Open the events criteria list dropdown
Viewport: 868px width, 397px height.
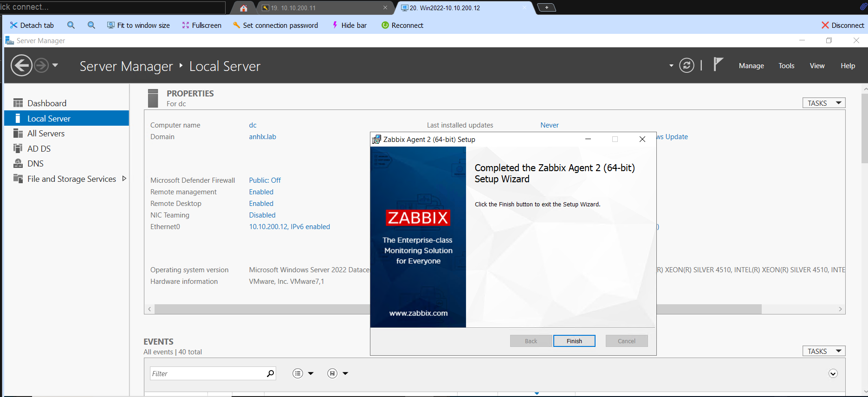coord(303,373)
